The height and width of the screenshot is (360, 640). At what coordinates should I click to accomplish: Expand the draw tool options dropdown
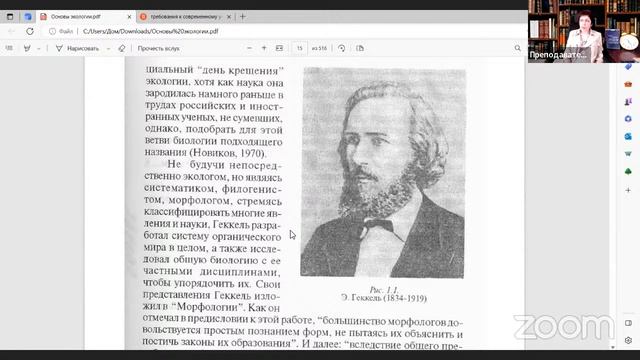(108, 49)
